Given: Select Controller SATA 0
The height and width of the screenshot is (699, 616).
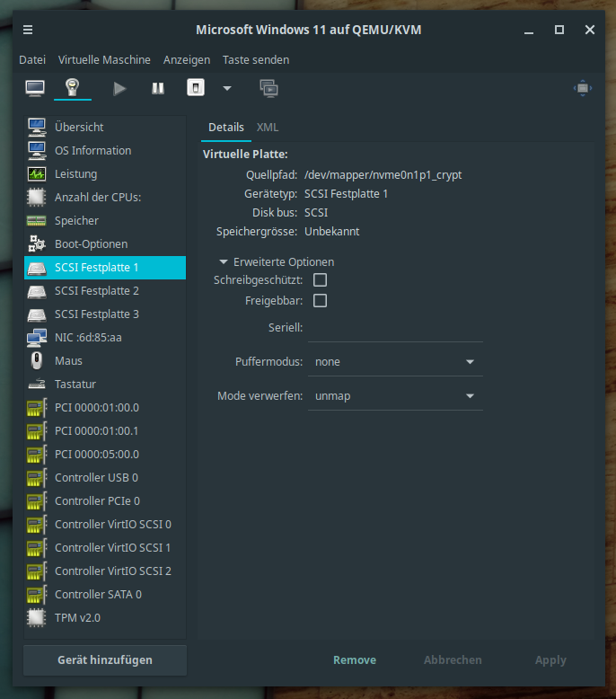Looking at the screenshot, I should pyautogui.click(x=105, y=594).
